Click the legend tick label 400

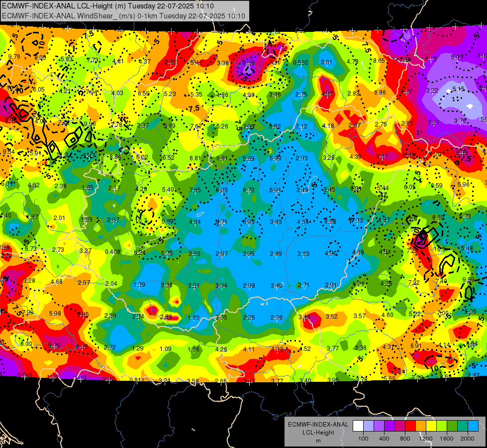point(384,439)
